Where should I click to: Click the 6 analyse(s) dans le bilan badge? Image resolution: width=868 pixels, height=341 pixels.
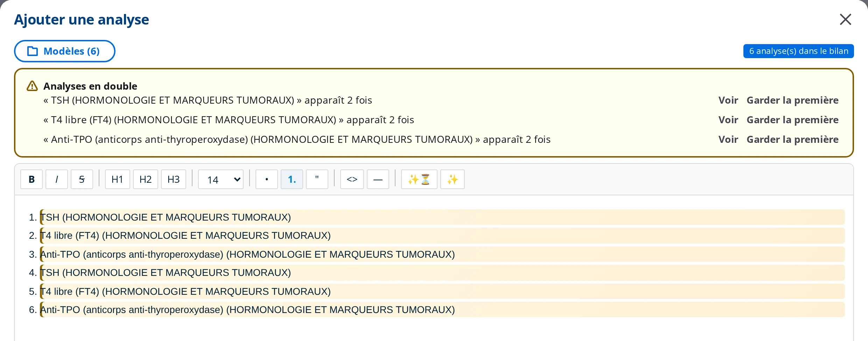(x=799, y=51)
